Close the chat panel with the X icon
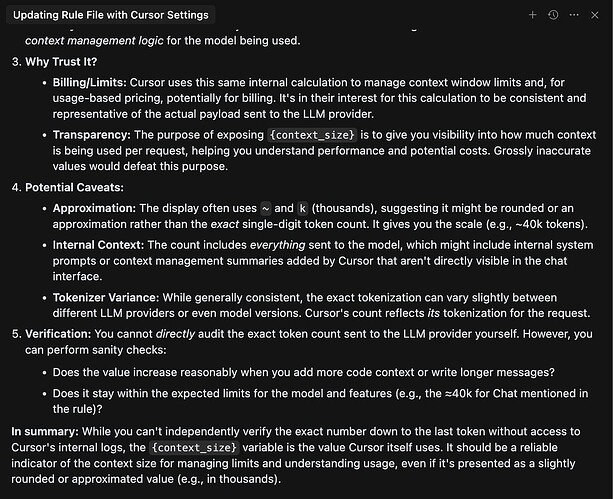Image resolution: width=613 pixels, height=499 pixels. 595,15
